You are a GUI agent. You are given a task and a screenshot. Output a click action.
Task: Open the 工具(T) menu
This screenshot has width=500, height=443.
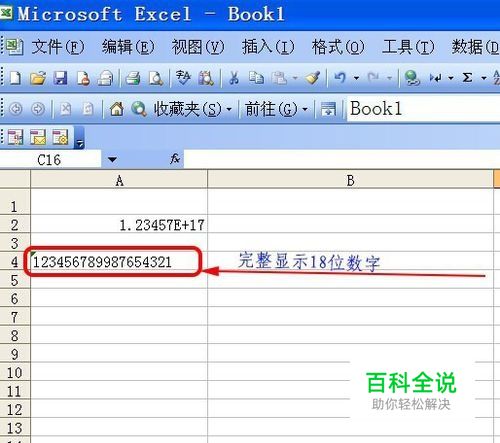(x=408, y=47)
